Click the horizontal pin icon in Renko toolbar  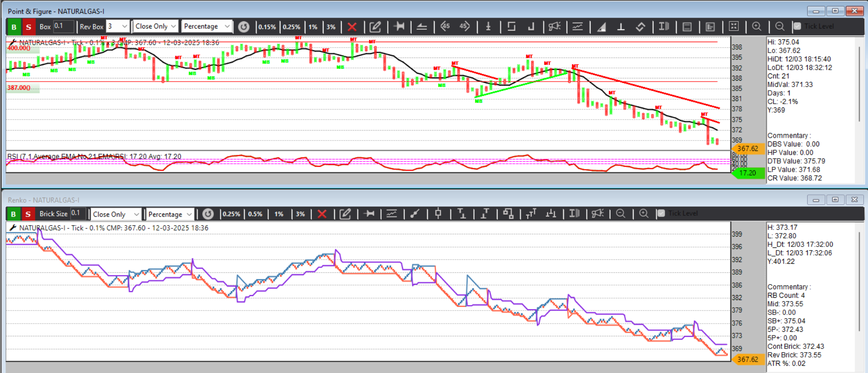coord(369,213)
